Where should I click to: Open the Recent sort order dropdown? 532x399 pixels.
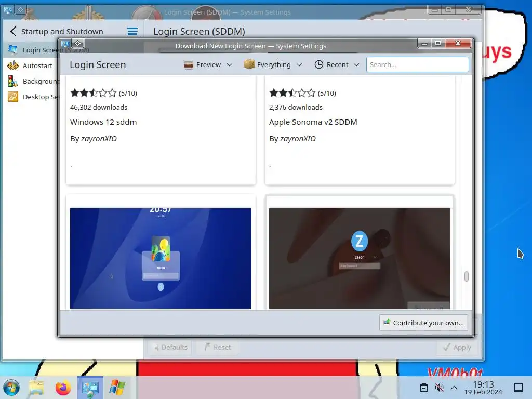(337, 64)
